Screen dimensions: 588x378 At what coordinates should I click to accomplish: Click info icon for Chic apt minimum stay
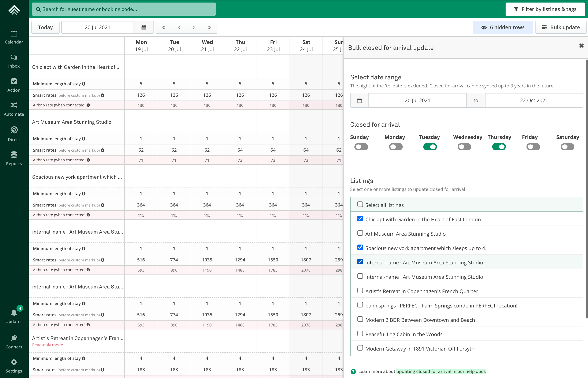84,84
